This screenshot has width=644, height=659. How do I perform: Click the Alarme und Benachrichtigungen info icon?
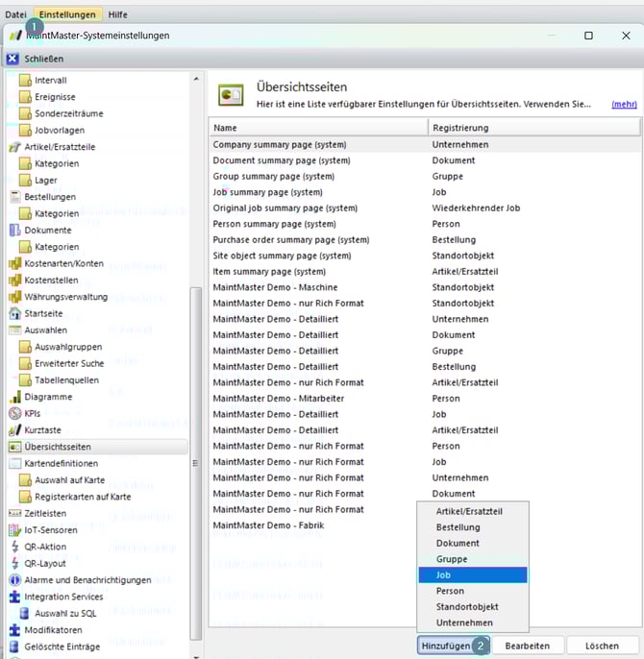pos(14,579)
